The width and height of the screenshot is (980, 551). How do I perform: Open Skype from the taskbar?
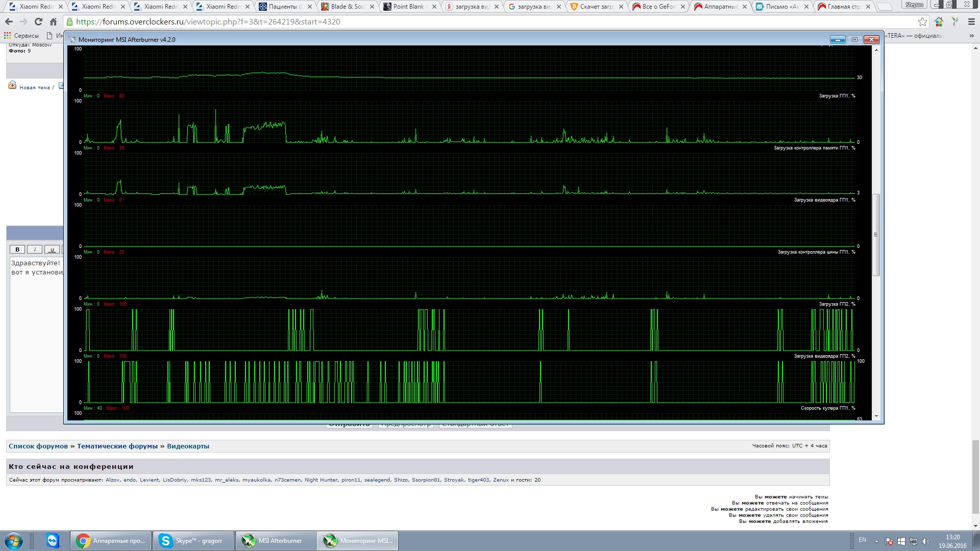193,541
